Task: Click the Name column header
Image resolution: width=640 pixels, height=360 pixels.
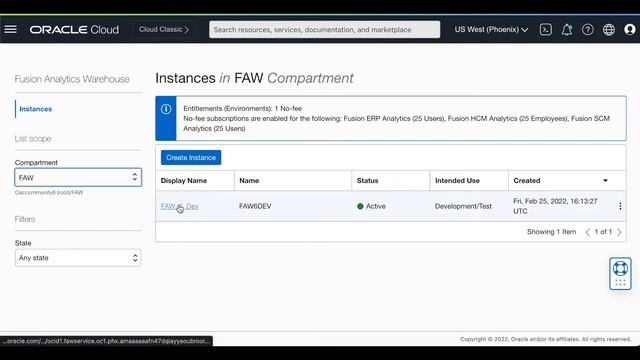Action: [x=249, y=180]
